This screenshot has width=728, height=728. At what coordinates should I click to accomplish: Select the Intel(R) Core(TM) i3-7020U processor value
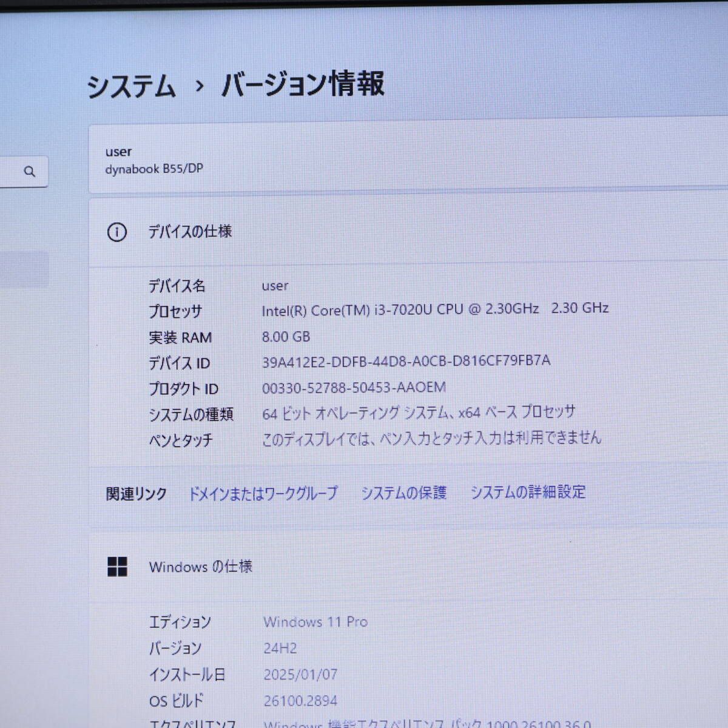435,309
